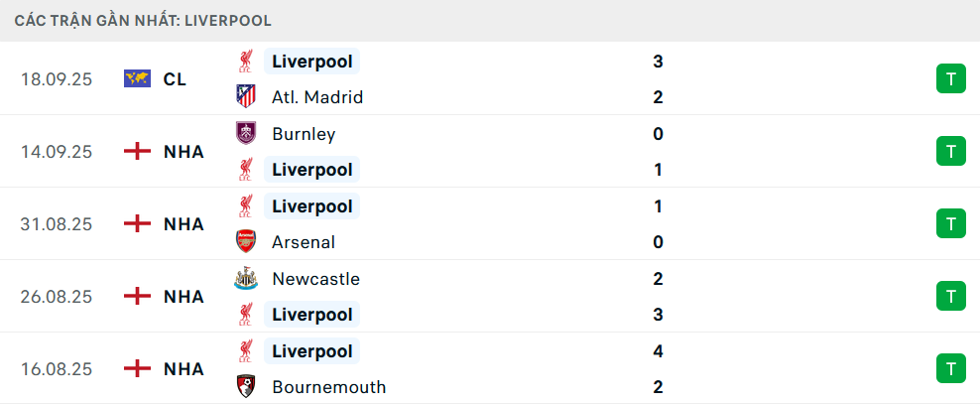The image size is (980, 404).
Task: Click Liverpool crest in the Atl. Madrid match
Action: click(x=245, y=62)
